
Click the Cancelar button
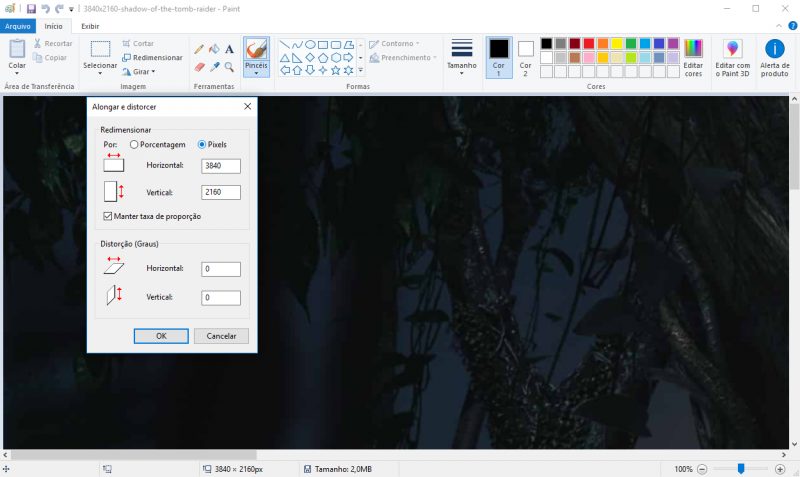tap(221, 336)
